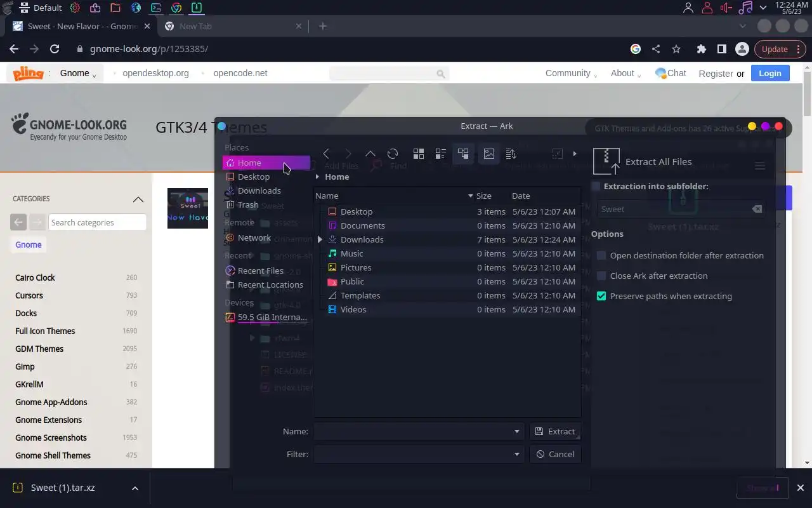Enable Open destination folder after extraction

(x=601, y=255)
